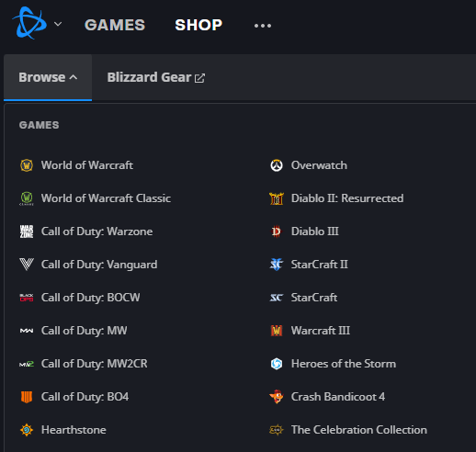
Task: Click the World of Warcraft icon
Action: pyautogui.click(x=27, y=165)
